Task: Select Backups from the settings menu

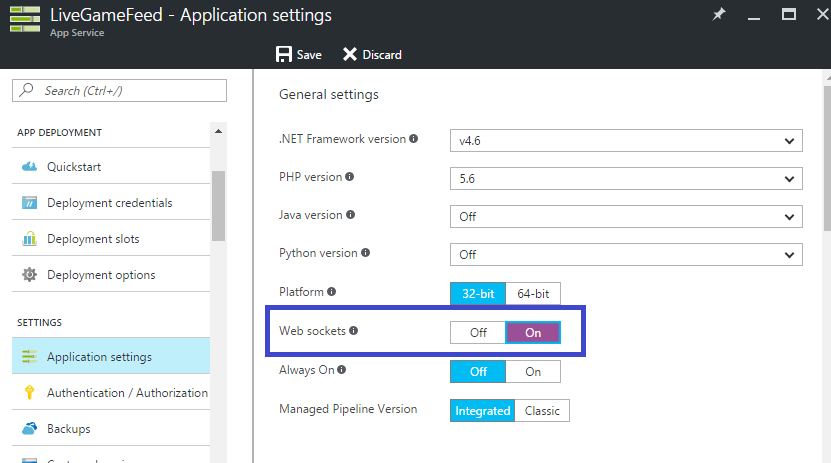Action: point(69,429)
